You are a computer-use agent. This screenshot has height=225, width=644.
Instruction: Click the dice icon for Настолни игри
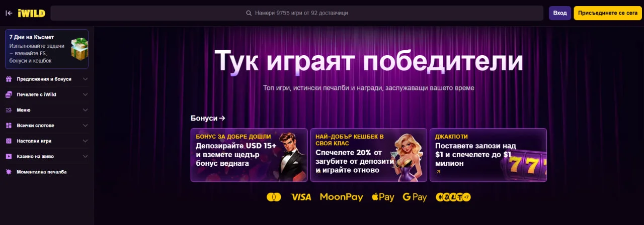point(9,141)
